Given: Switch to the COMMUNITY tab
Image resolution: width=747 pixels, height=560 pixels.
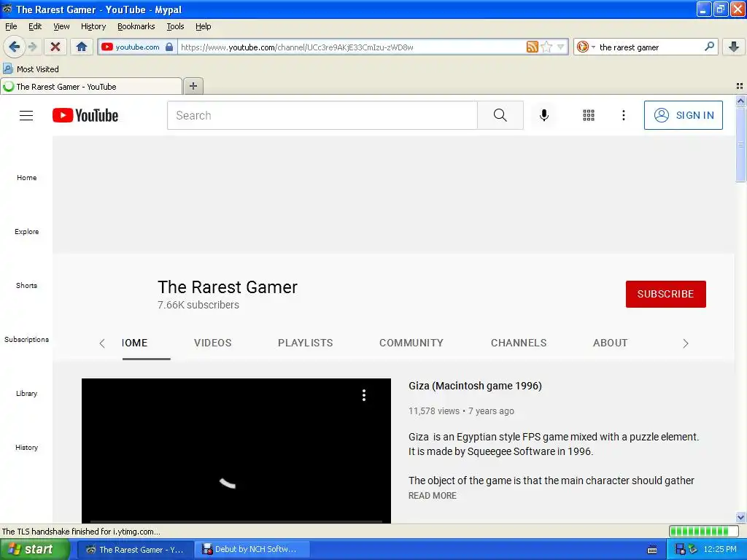Looking at the screenshot, I should [411, 343].
